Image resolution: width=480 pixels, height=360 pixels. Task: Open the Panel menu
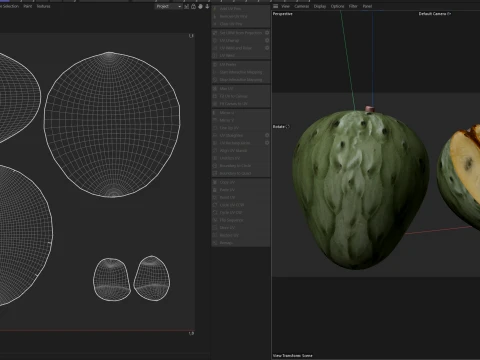(x=367, y=6)
